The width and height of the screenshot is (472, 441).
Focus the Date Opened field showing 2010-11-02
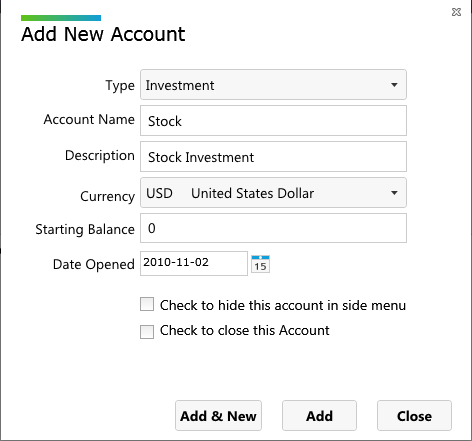coord(194,263)
